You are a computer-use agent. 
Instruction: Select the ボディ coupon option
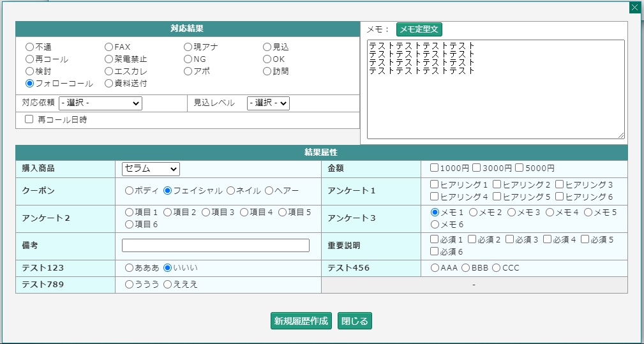pos(130,190)
